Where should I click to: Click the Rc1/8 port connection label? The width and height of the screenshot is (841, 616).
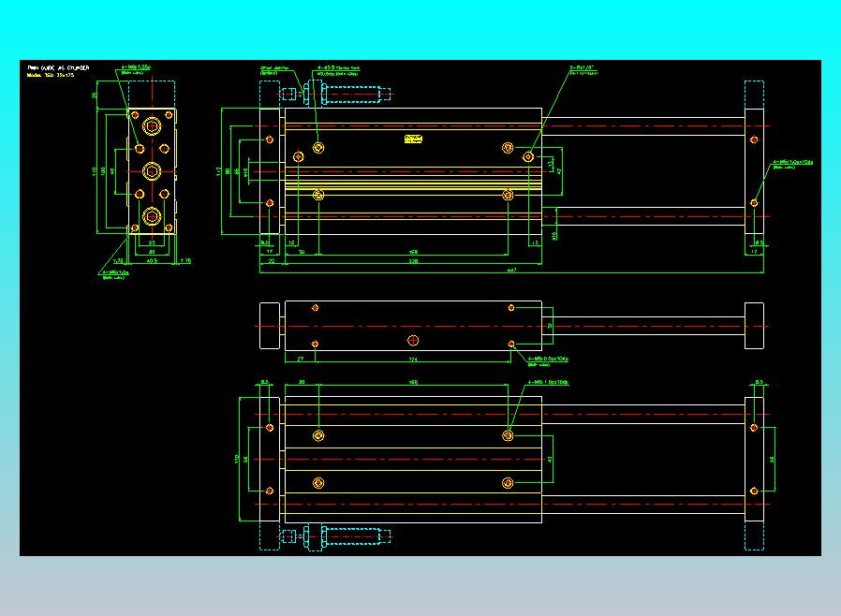(x=584, y=70)
